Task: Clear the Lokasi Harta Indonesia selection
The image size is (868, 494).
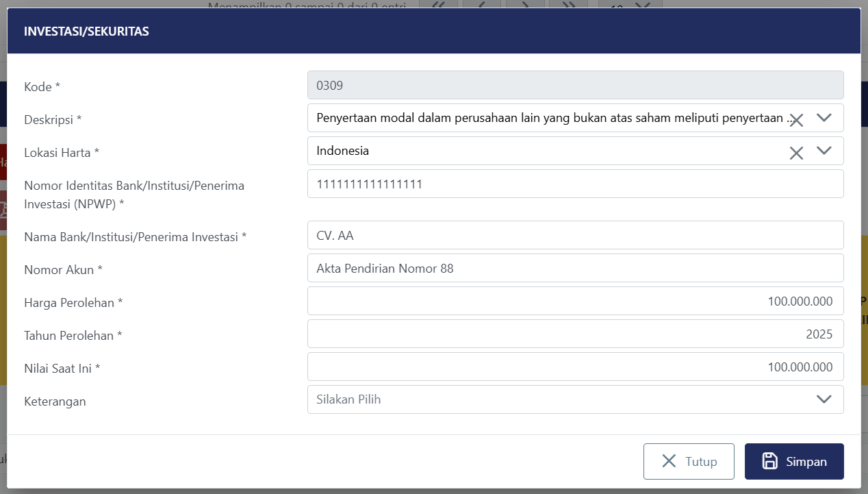Action: tap(795, 153)
